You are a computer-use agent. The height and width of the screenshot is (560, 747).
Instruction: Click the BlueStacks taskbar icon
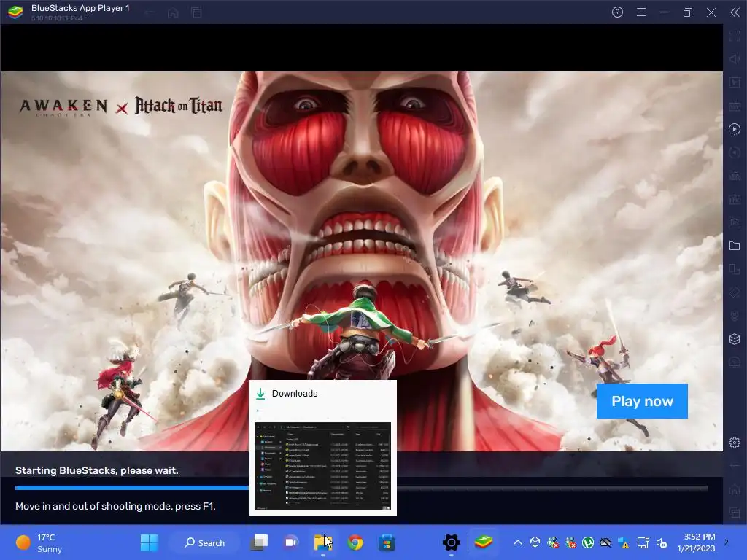(x=483, y=542)
